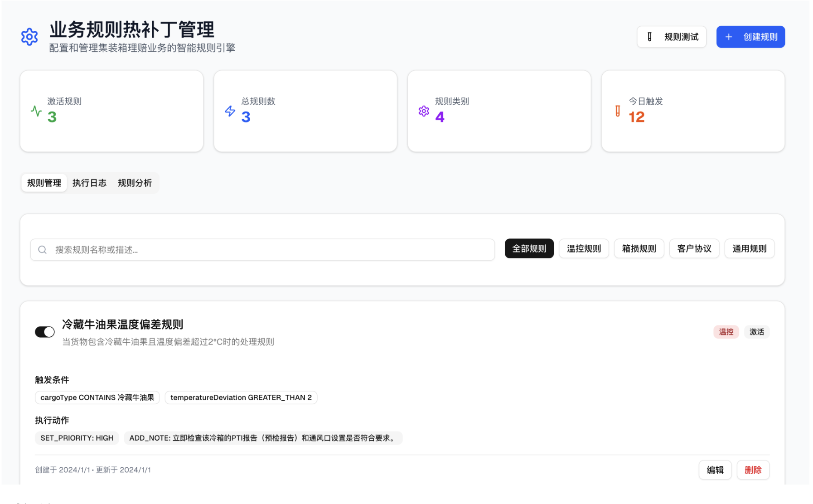The image size is (813, 504).
Task: Focus the 搜索规则名称或描述 search field
Action: tap(272, 250)
